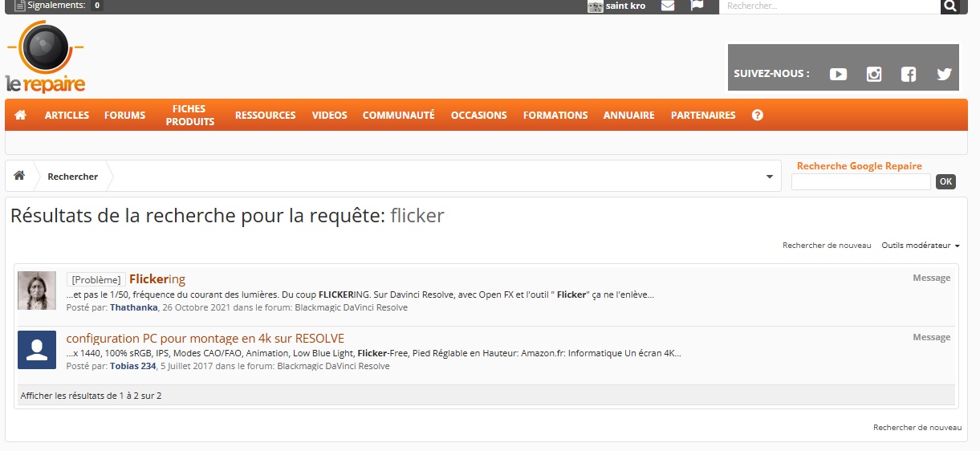Screen dimensions: 980x451
Task: Open the Flickering thread title
Action: (x=157, y=279)
